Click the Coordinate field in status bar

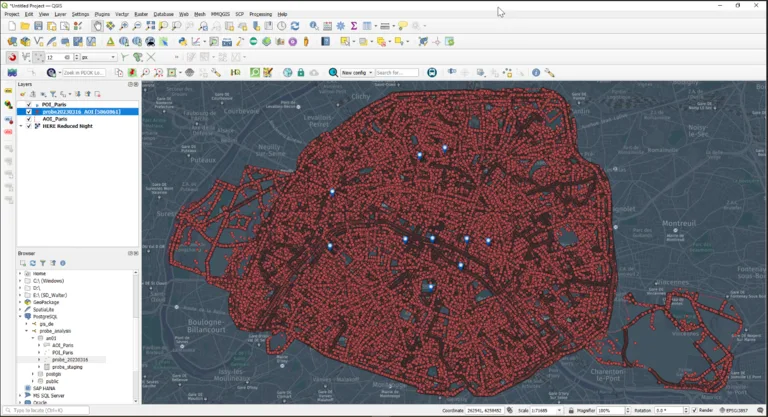[x=484, y=410]
